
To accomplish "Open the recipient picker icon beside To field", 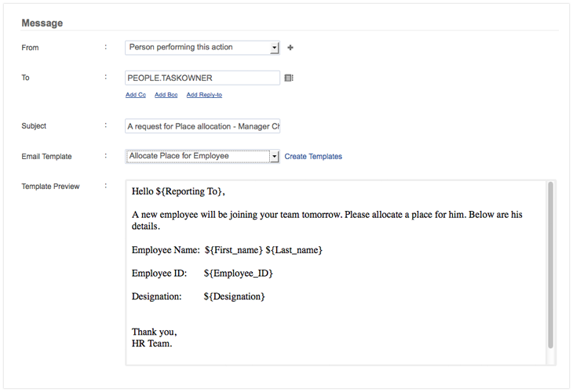I will coord(289,78).
